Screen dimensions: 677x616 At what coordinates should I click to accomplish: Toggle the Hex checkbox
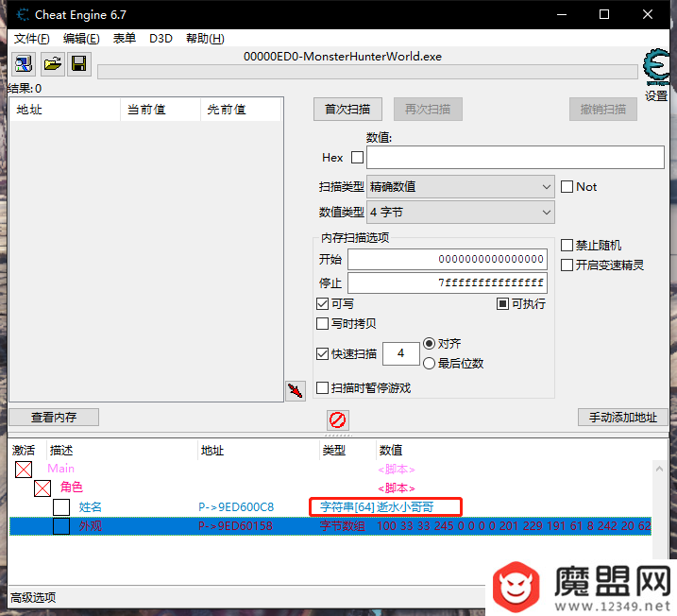[x=357, y=157]
